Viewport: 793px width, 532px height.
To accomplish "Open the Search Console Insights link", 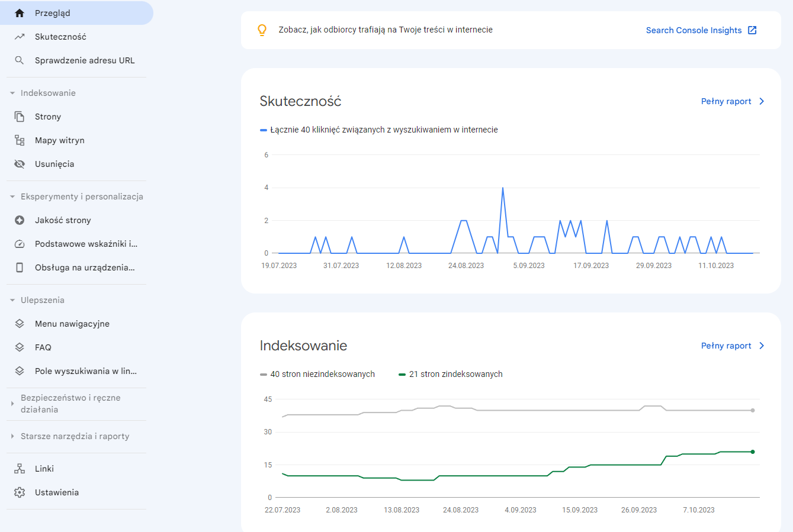I will (x=701, y=30).
